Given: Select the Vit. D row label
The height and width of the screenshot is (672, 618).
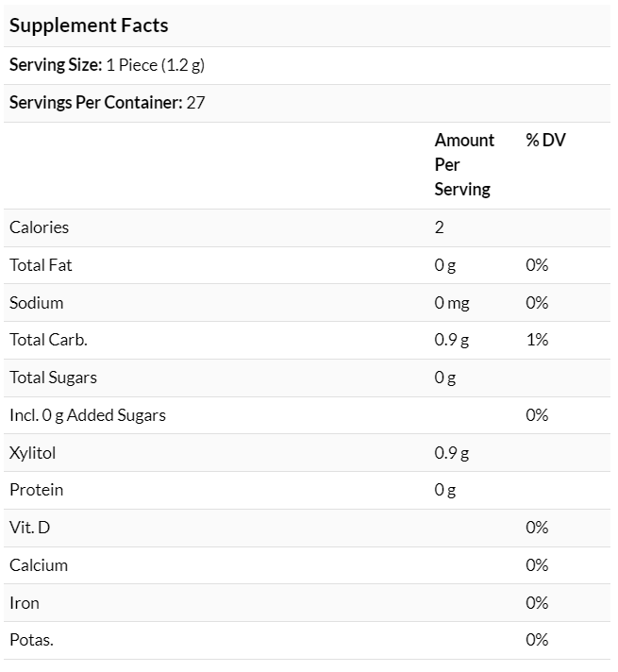Looking at the screenshot, I should coord(29,528).
